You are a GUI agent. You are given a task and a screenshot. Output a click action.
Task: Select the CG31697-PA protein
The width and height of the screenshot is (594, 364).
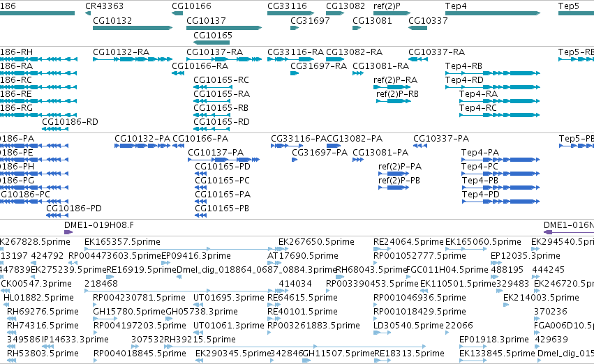click(x=295, y=160)
